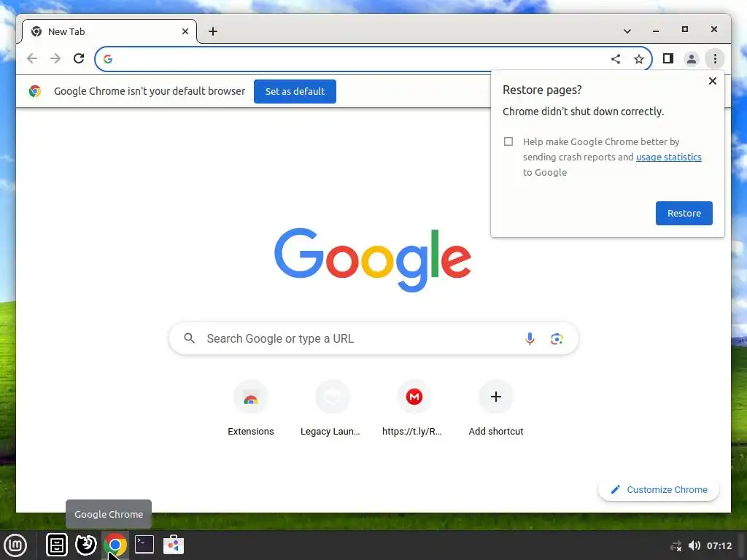Click Search Google or type a URL box
The height and width of the screenshot is (560, 747).
click(x=373, y=338)
